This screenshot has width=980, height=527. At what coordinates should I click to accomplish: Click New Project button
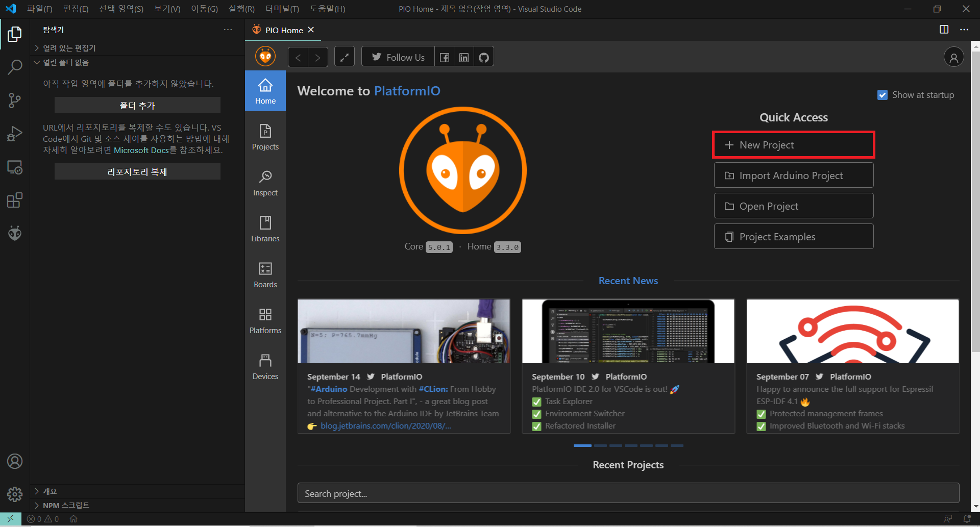pyautogui.click(x=794, y=145)
